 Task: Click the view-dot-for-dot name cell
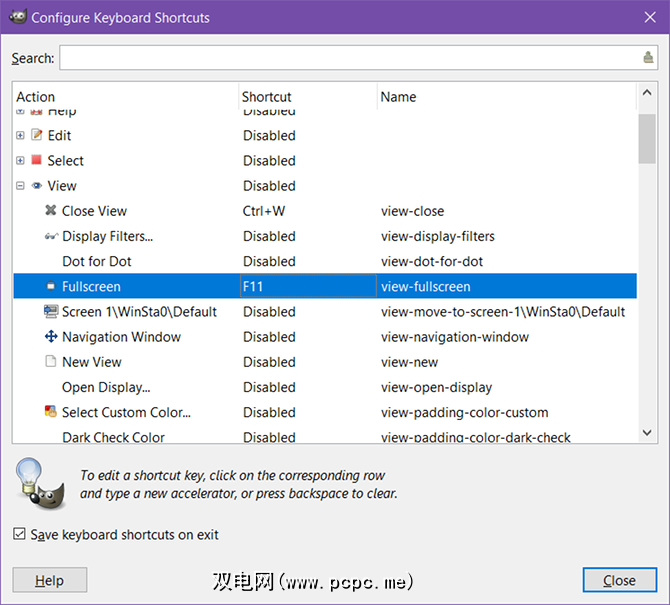click(432, 261)
